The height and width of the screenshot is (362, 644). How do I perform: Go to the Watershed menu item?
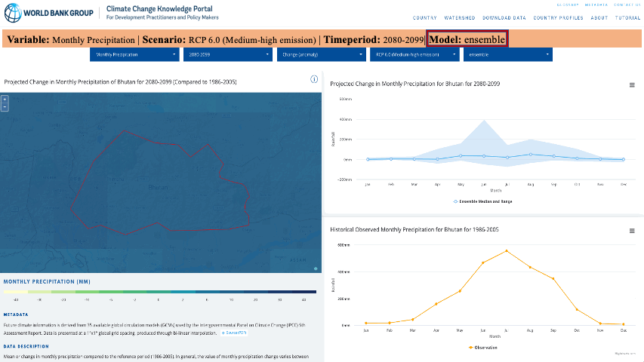tap(460, 17)
